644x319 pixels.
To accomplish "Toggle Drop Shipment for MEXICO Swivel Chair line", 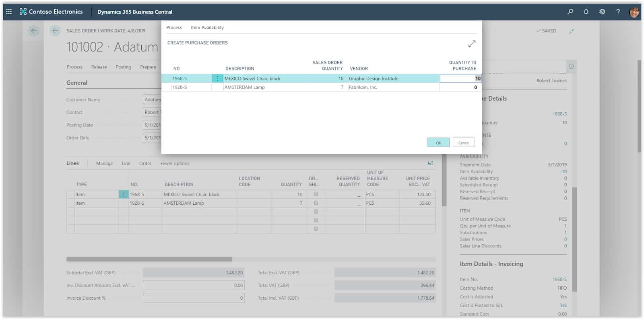I will coord(316,194).
